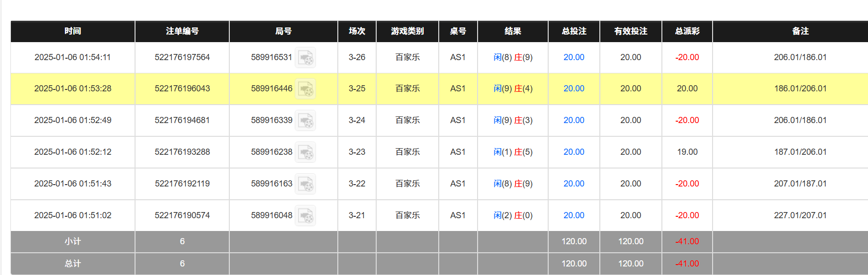Click the blue total bet for session 3-23
868x275 pixels.
(573, 152)
